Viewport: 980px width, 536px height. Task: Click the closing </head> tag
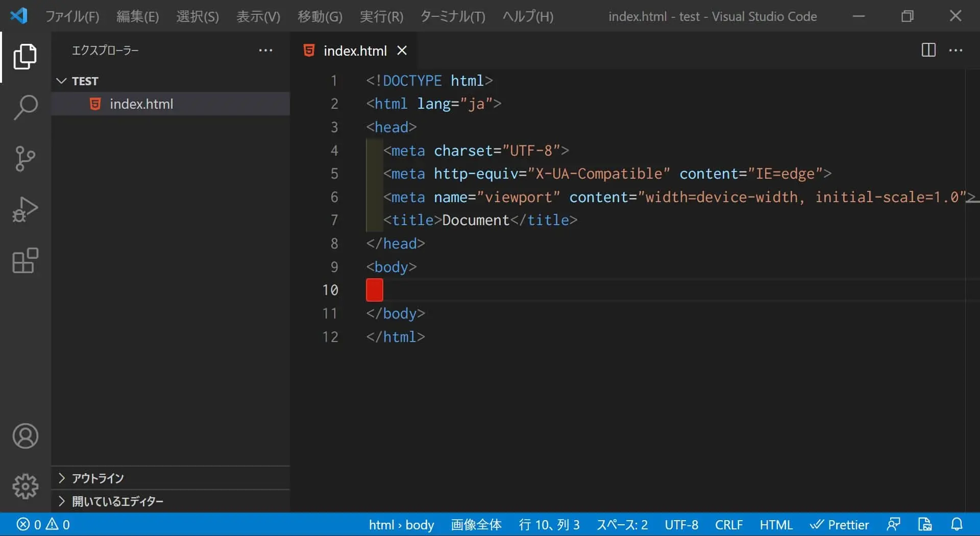[396, 243]
